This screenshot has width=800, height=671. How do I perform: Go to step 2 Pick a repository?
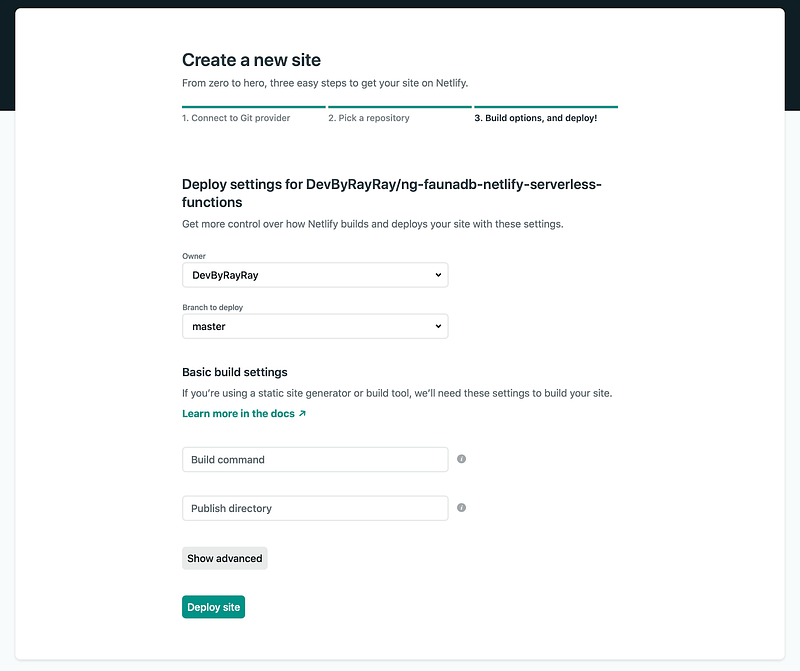369,118
